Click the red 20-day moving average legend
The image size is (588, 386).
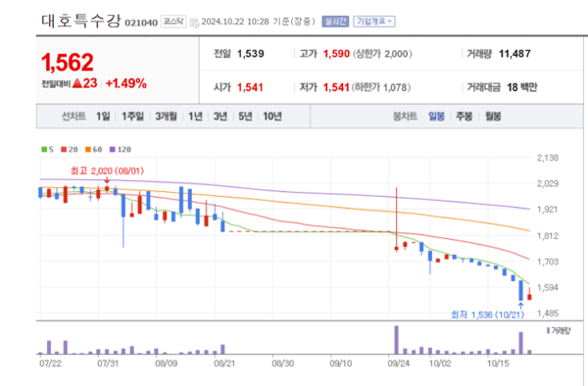pos(70,150)
